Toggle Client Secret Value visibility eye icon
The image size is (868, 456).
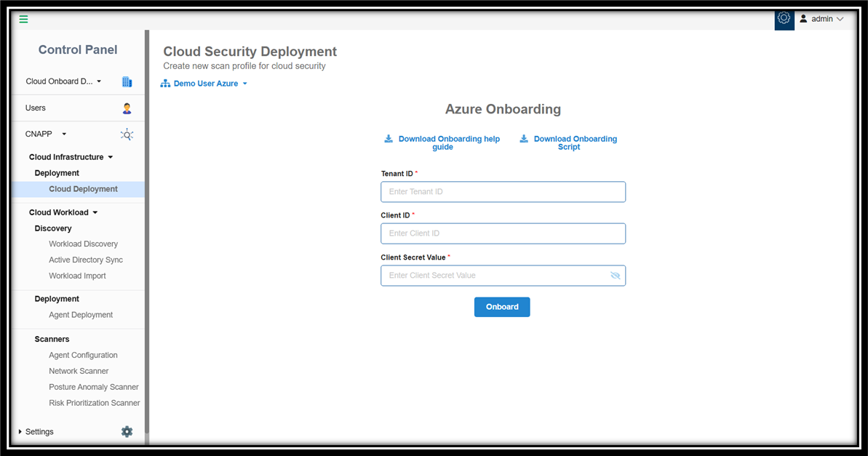615,276
